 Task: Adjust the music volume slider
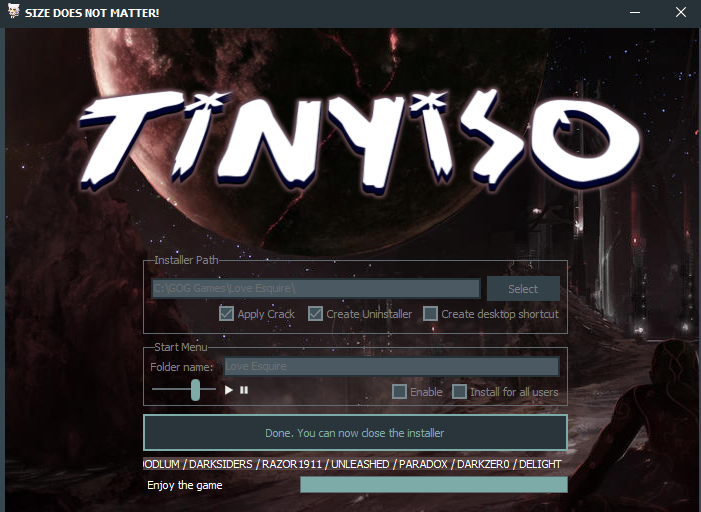point(195,389)
